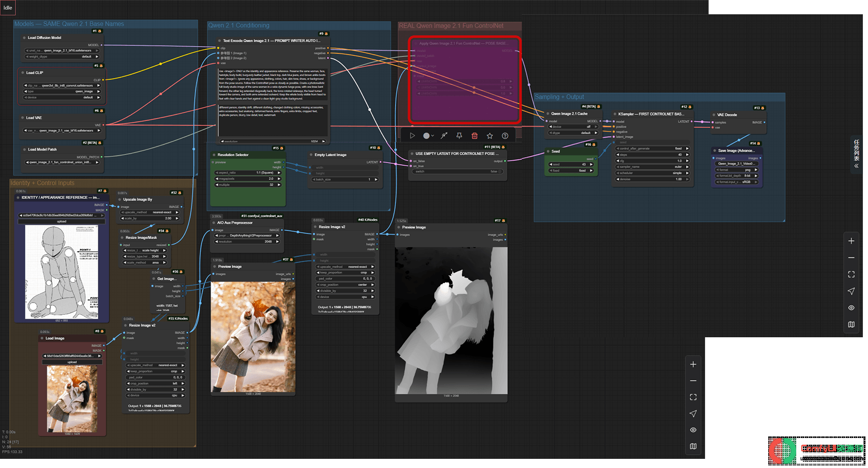Click the fox badge icon beside #17 on the depth Preview Image node
Viewport: 868px width, 468px height.
[x=503, y=221]
